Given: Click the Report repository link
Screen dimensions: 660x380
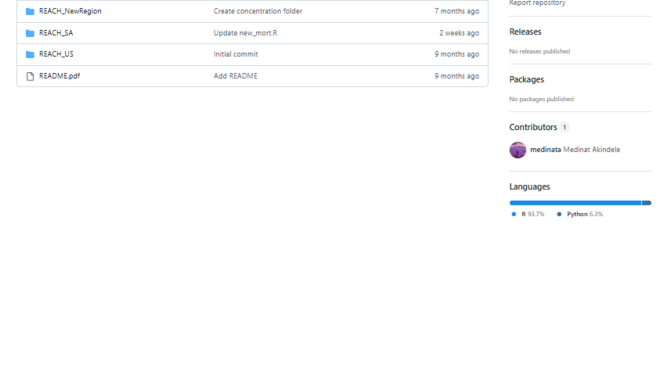Looking at the screenshot, I should (x=537, y=3).
